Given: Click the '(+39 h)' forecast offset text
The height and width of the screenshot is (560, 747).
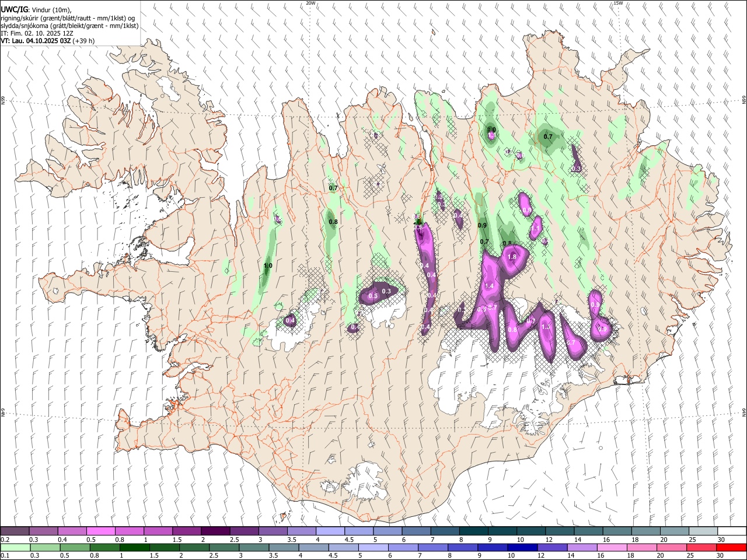Looking at the screenshot, I should pos(83,41).
